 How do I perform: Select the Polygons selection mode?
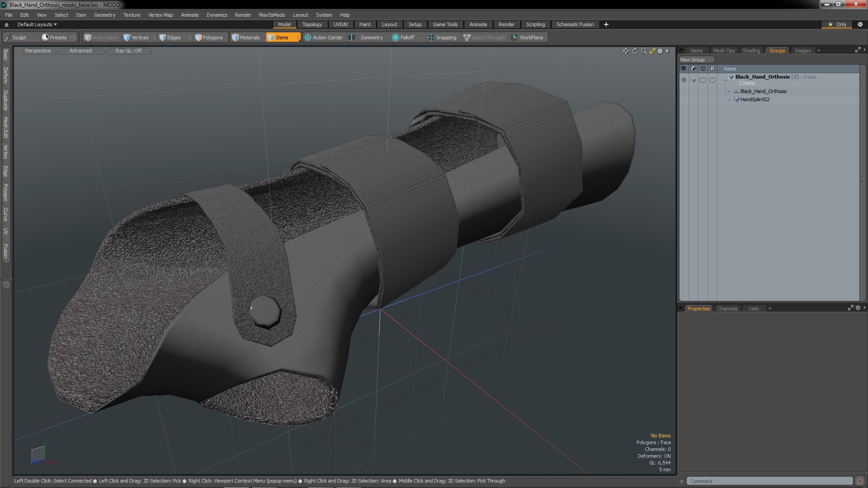(209, 37)
